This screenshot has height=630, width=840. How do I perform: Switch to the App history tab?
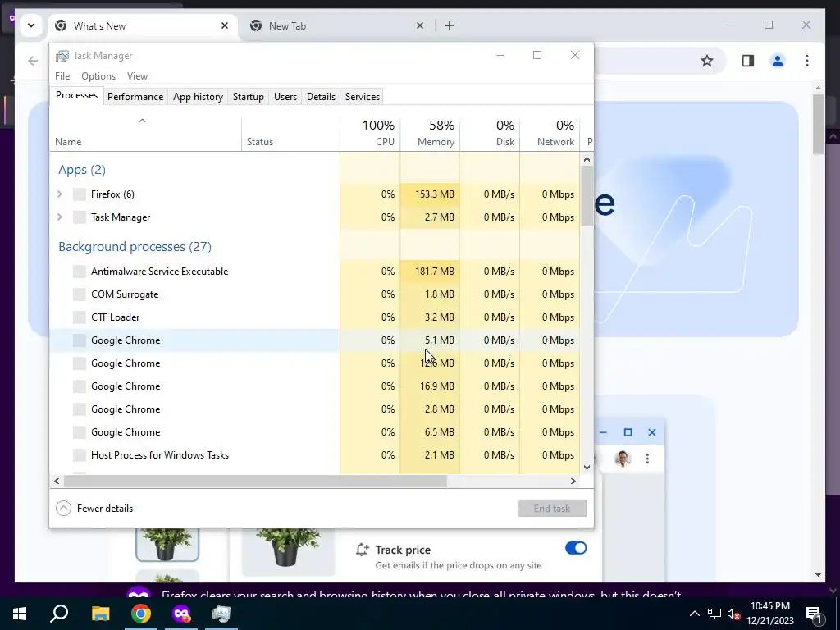[198, 97]
